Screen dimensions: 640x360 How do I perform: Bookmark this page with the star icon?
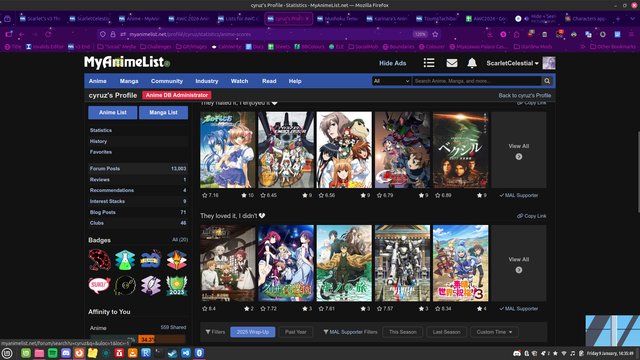[435, 34]
